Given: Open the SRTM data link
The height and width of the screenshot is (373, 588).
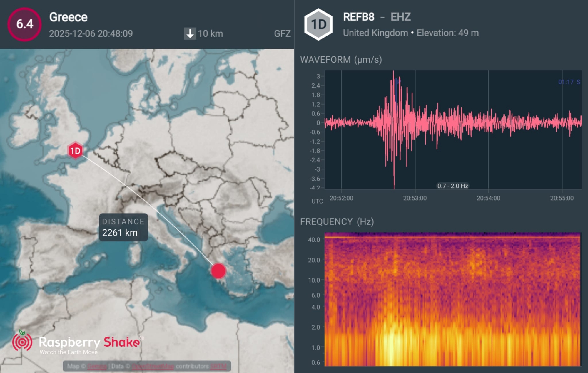Looking at the screenshot, I should 218,366.
